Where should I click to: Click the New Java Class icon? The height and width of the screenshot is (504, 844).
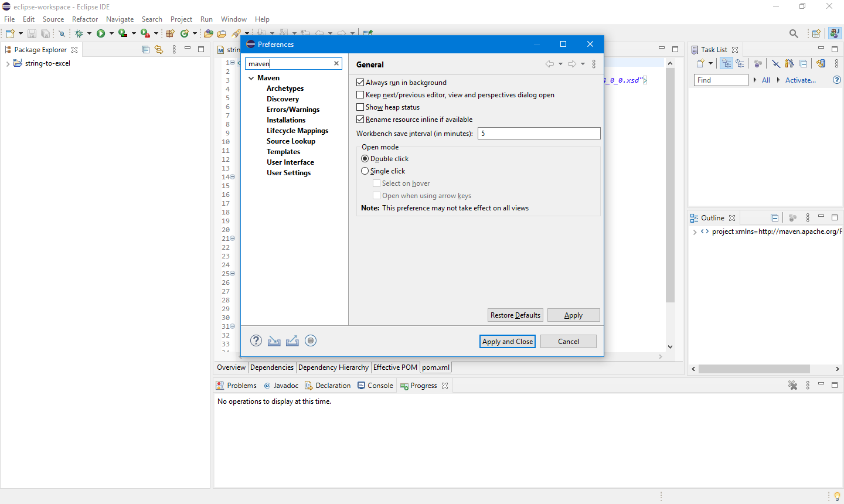click(185, 33)
